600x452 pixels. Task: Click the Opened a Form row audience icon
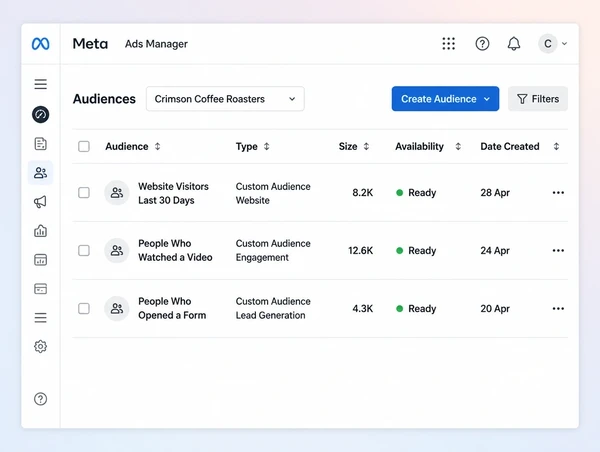(x=117, y=308)
